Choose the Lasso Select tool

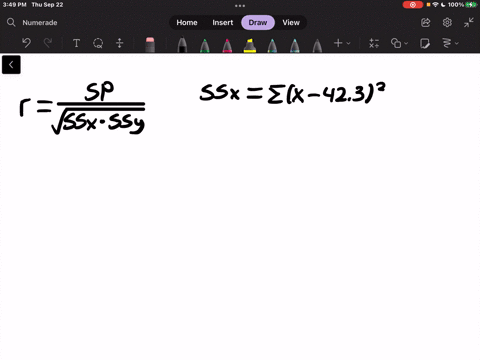(98, 43)
